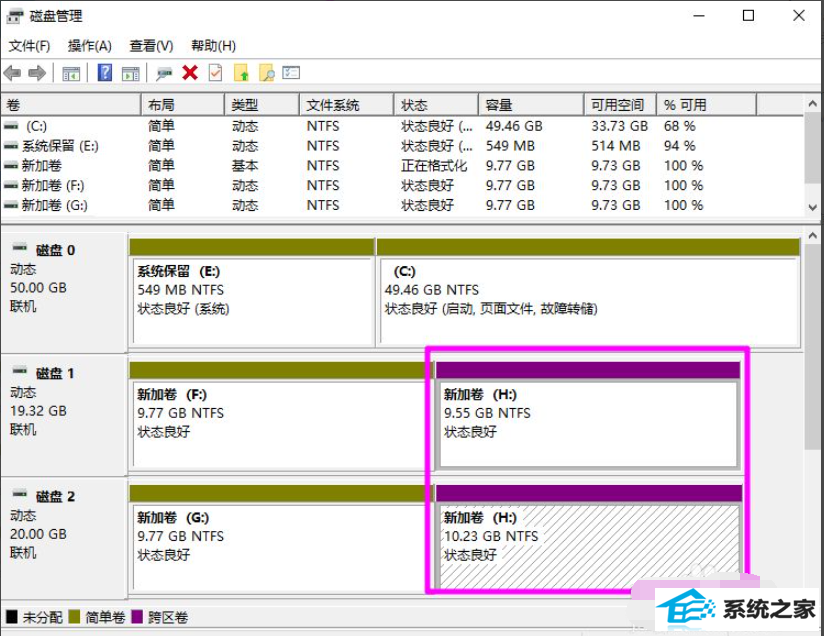The image size is (824, 636).
Task: Click the Disk Management title bar icon
Action: (14, 16)
